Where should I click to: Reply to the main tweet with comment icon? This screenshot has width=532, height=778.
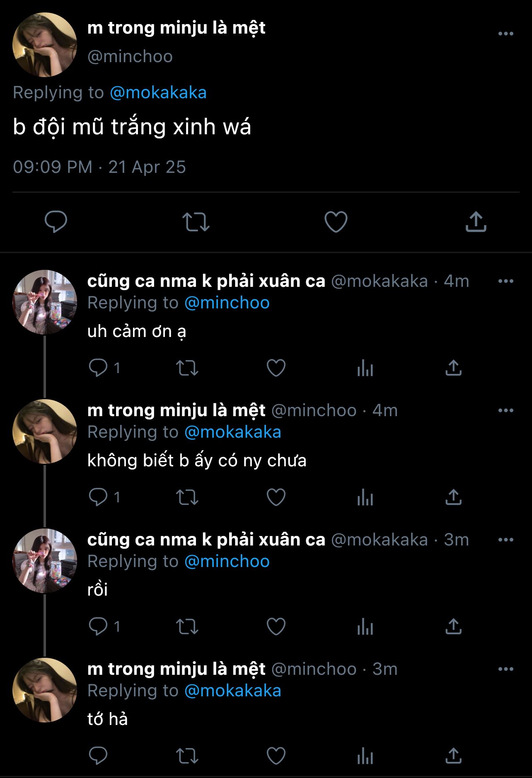pos(56,222)
